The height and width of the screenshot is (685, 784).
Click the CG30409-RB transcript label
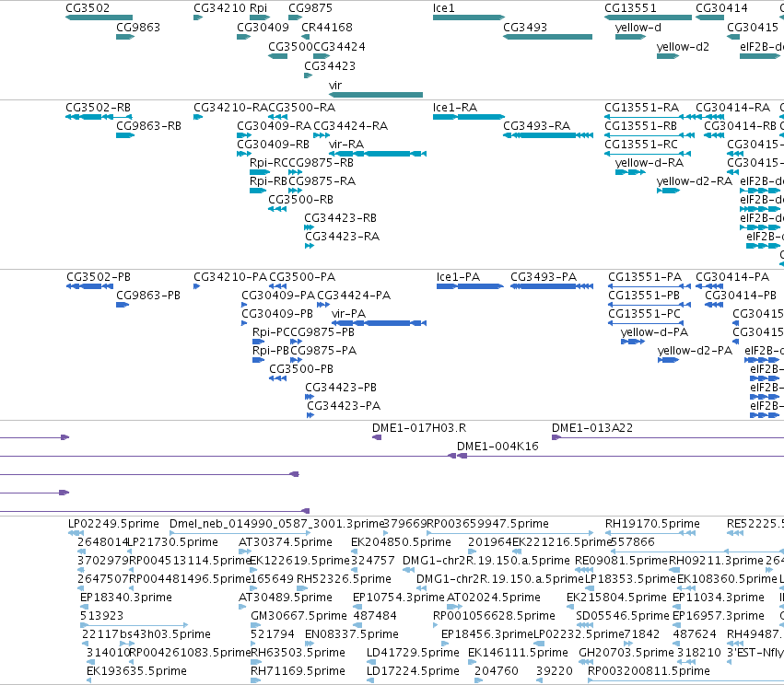tap(273, 145)
